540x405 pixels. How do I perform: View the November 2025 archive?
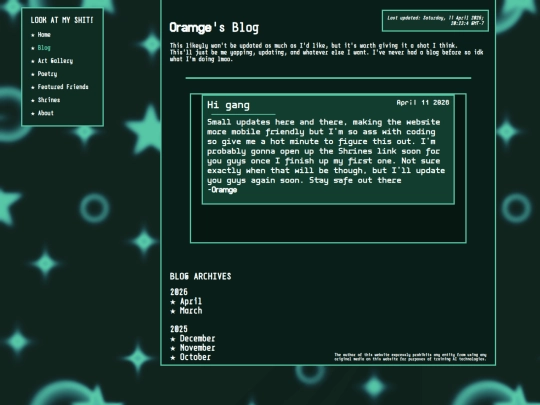(197, 348)
